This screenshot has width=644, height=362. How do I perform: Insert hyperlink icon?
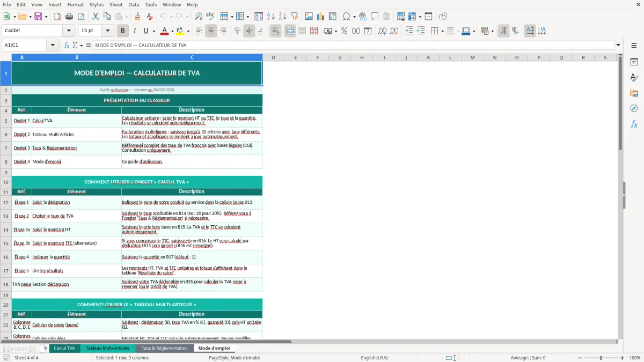[x=363, y=17]
